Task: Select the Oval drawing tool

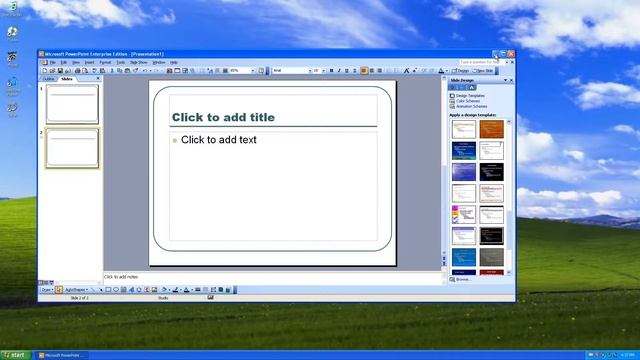Action: tap(116, 290)
